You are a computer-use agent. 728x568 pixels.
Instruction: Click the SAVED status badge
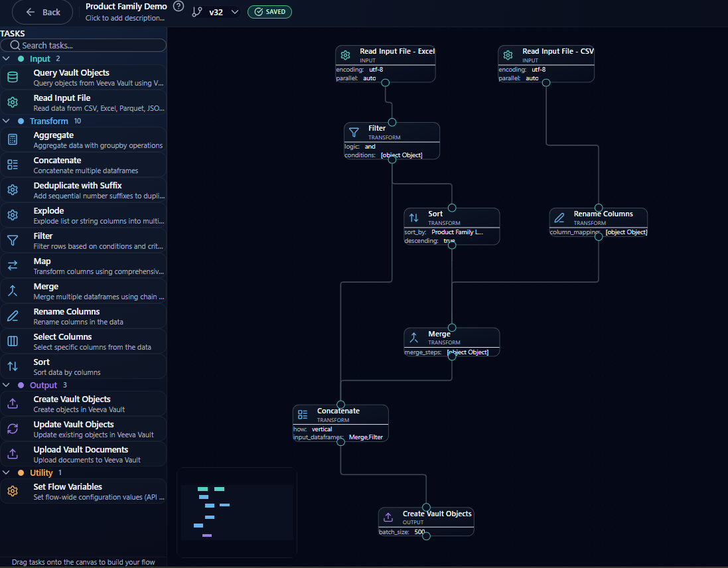(269, 12)
